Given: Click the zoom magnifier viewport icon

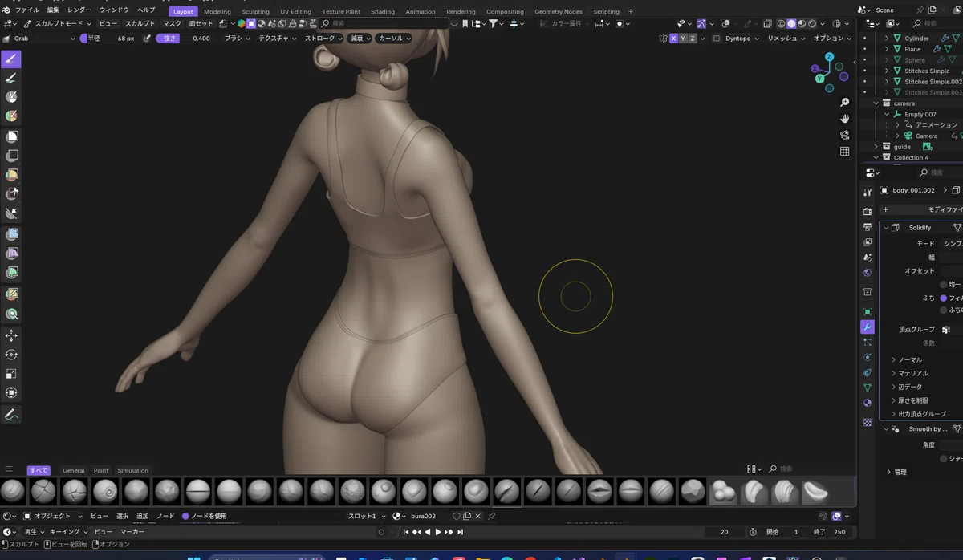Looking at the screenshot, I should (x=845, y=103).
